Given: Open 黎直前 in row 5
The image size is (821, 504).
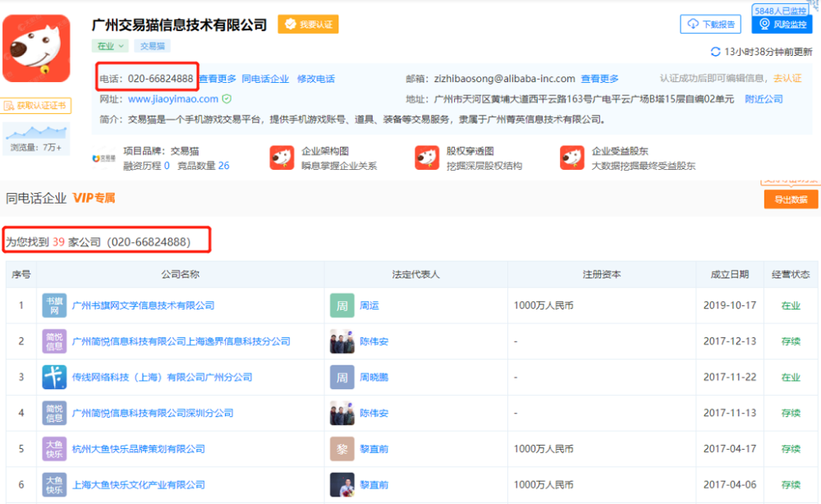Looking at the screenshot, I should point(374,449).
